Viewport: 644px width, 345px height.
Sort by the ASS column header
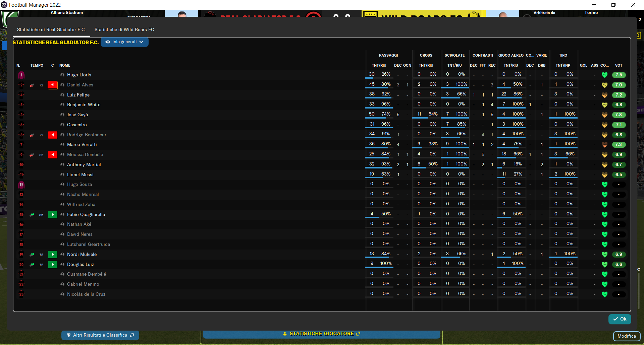click(x=595, y=66)
